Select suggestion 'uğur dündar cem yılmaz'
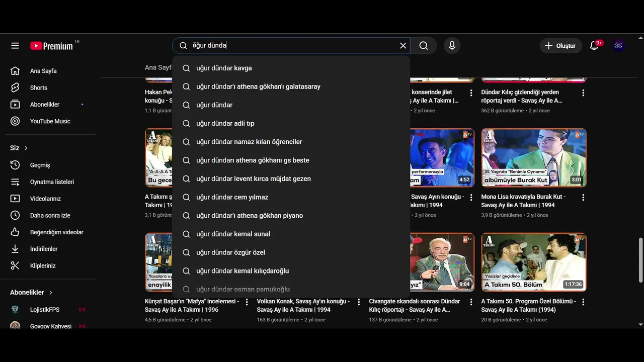The image size is (644, 362). (x=291, y=197)
